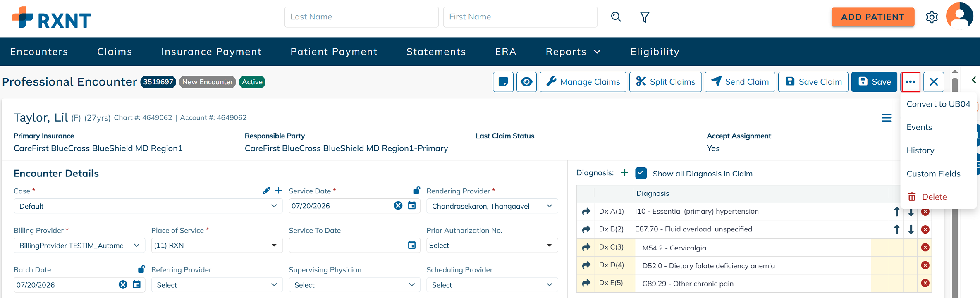Move Dx A(1) hypertension up
The width and height of the screenshot is (980, 298).
click(x=896, y=212)
